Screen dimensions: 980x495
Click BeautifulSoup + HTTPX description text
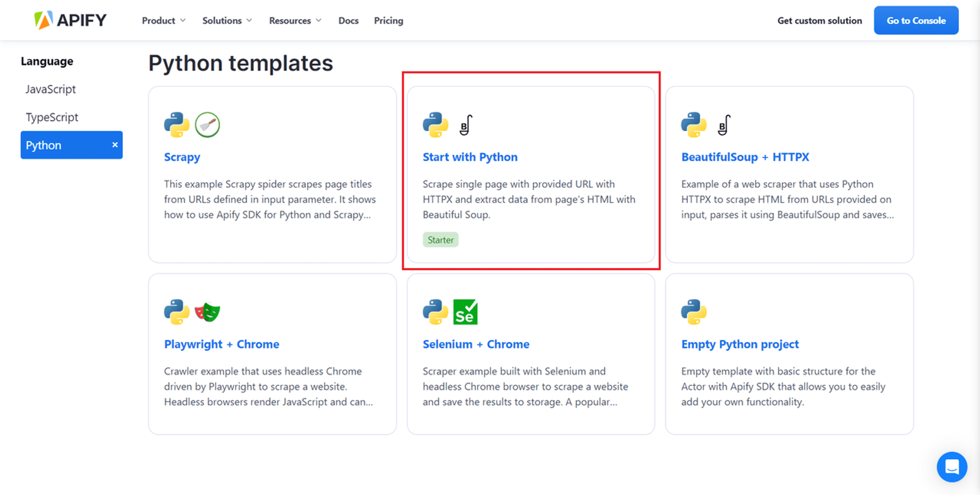tap(787, 199)
